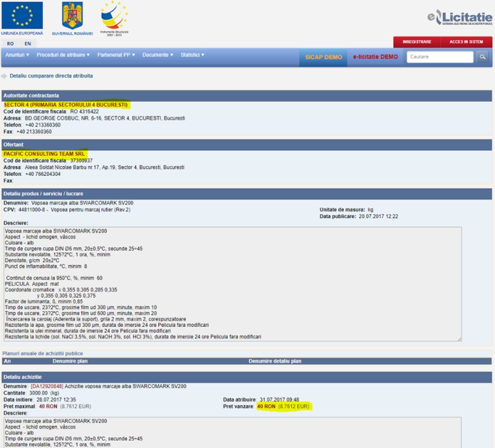Click the ACCES IN SISTEM button

pos(466,42)
